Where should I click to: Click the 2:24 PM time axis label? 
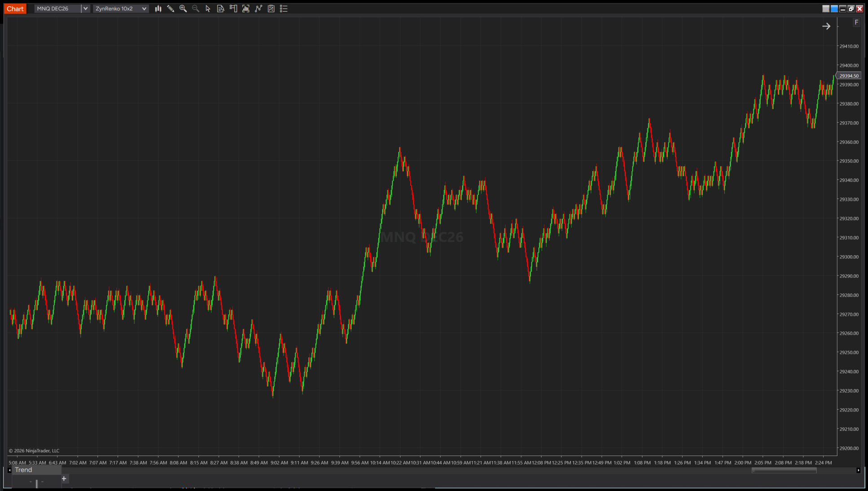pos(824,463)
